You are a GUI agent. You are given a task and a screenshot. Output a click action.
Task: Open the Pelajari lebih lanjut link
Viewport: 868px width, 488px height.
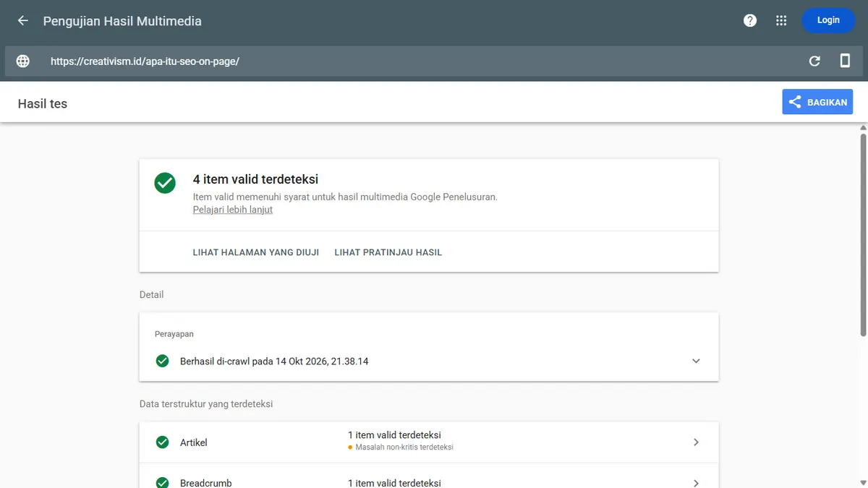(233, 210)
